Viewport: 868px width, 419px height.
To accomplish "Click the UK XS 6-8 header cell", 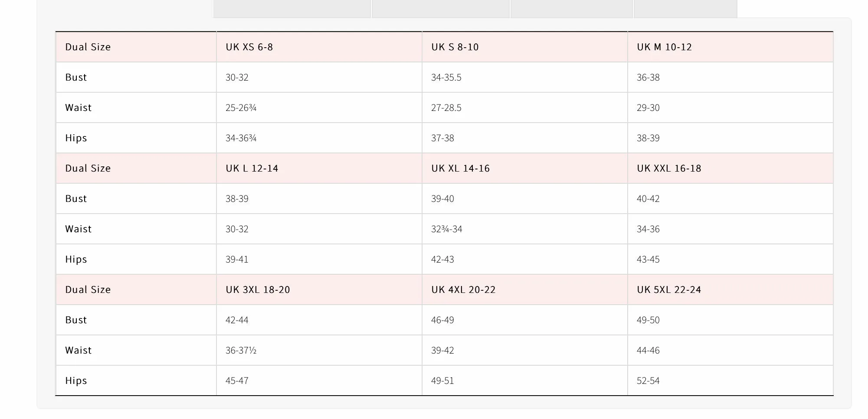I will pyautogui.click(x=319, y=47).
